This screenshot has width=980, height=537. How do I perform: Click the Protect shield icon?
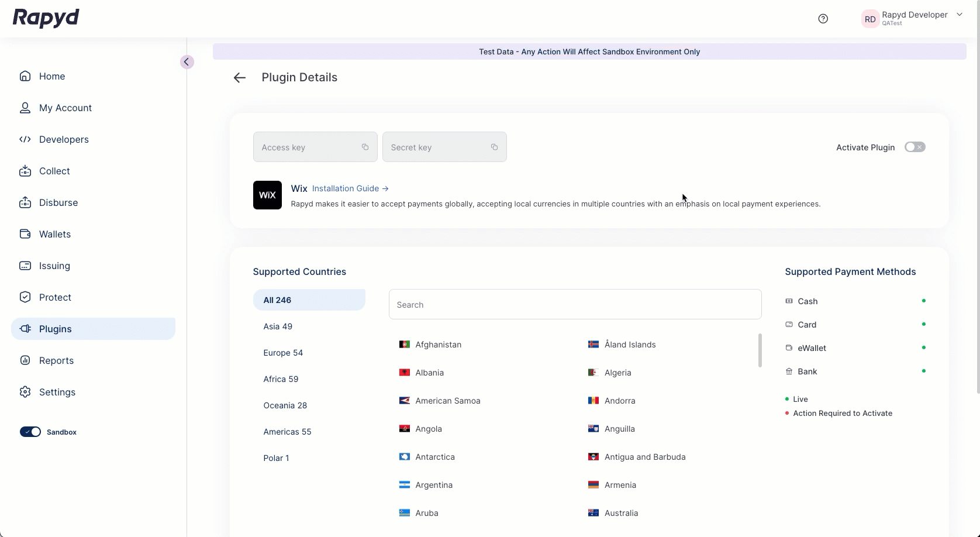click(25, 297)
